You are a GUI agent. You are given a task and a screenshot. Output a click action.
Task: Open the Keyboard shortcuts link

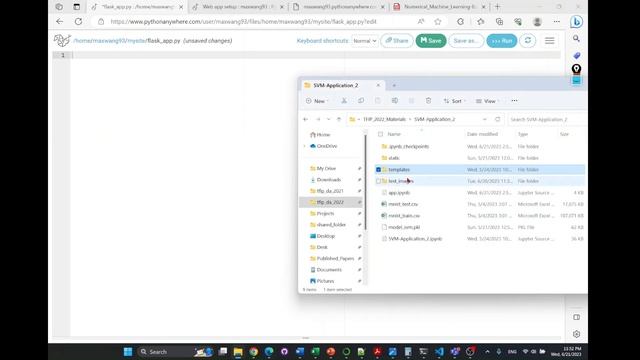point(322,41)
